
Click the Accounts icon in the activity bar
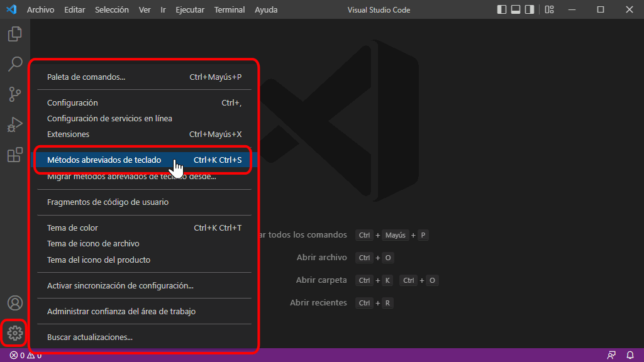tap(15, 303)
